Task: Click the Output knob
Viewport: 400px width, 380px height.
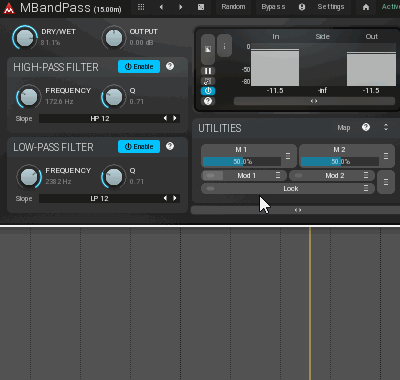Action: pyautogui.click(x=114, y=38)
